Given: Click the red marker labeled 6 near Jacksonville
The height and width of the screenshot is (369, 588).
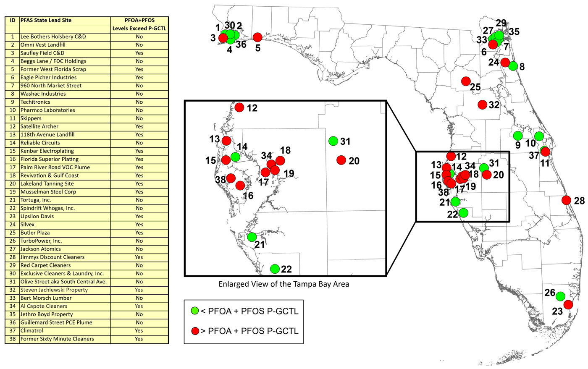Looking at the screenshot, I should pyautogui.click(x=493, y=44).
